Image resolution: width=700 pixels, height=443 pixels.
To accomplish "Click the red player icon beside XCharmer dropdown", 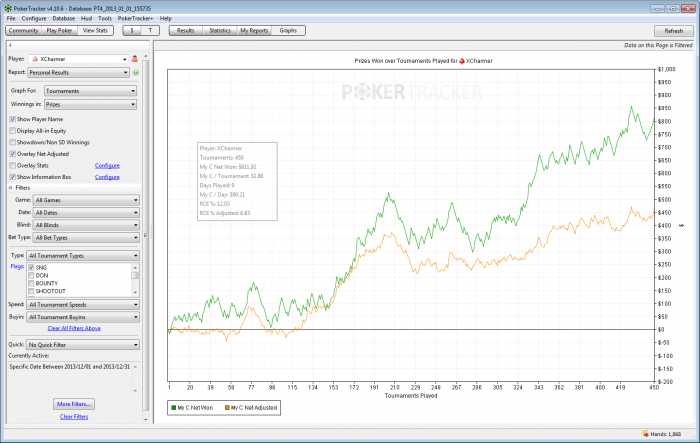I will (135, 60).
